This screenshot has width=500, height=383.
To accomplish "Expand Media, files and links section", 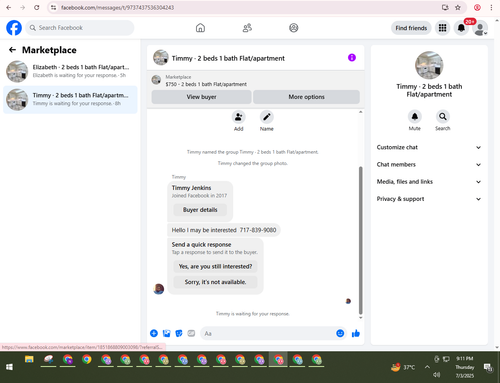I will pyautogui.click(x=429, y=182).
